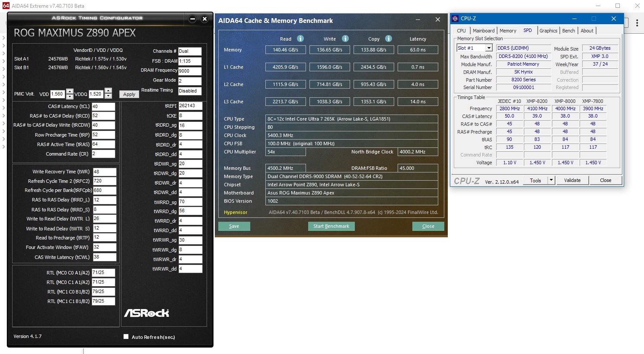Screen dimensions: 644x354
Task: Click the Write Recovery Time (tWR) field
Action: click(x=104, y=172)
